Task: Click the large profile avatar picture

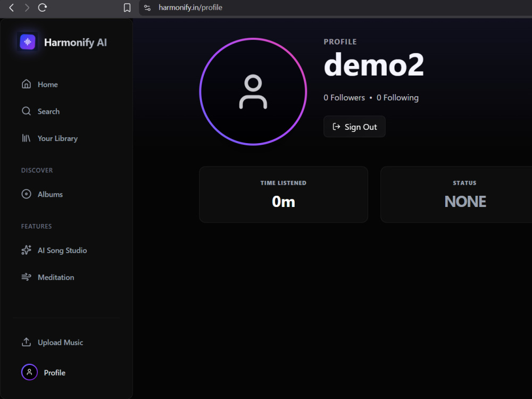Action: (253, 92)
